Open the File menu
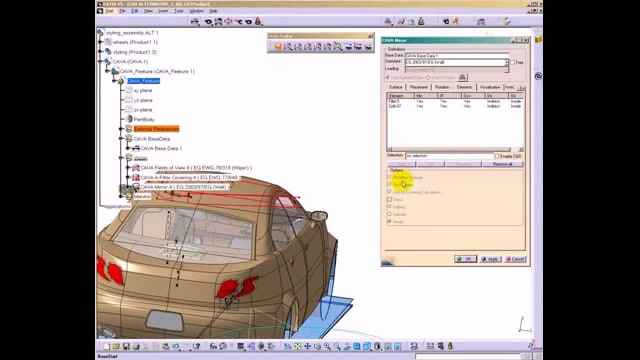This screenshot has width=640, height=360. pos(122,11)
